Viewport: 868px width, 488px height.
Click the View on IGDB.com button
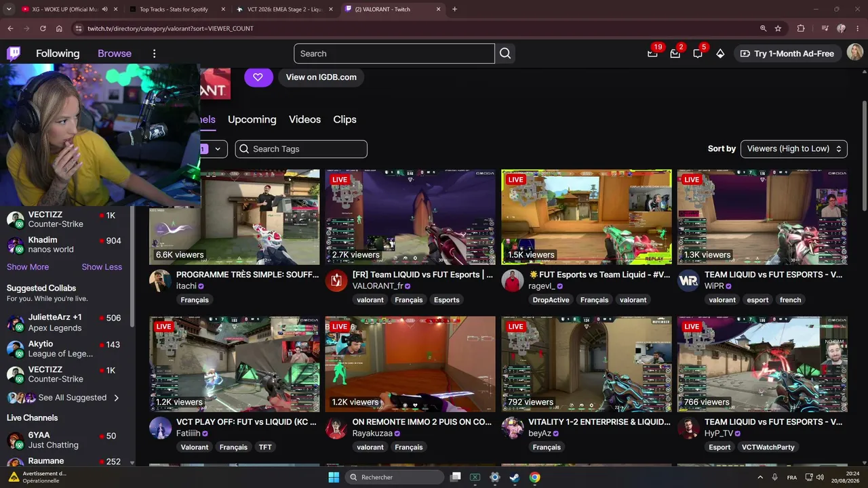(x=321, y=77)
